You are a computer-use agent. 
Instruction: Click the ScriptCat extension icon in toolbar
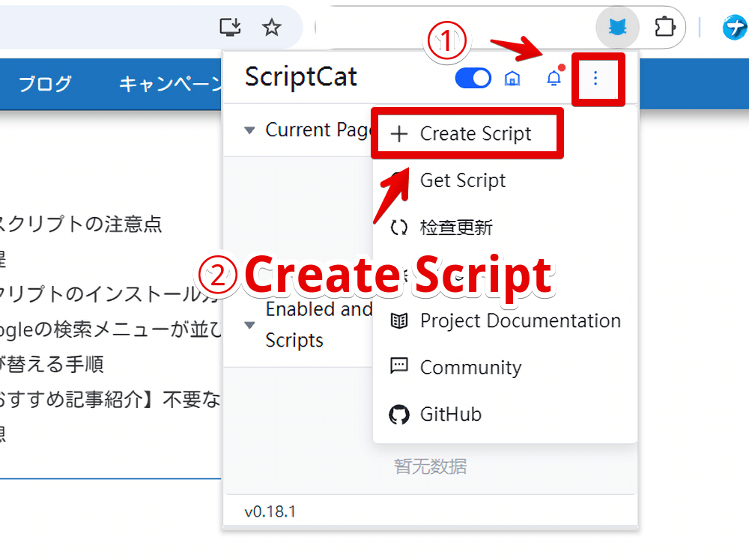click(617, 28)
